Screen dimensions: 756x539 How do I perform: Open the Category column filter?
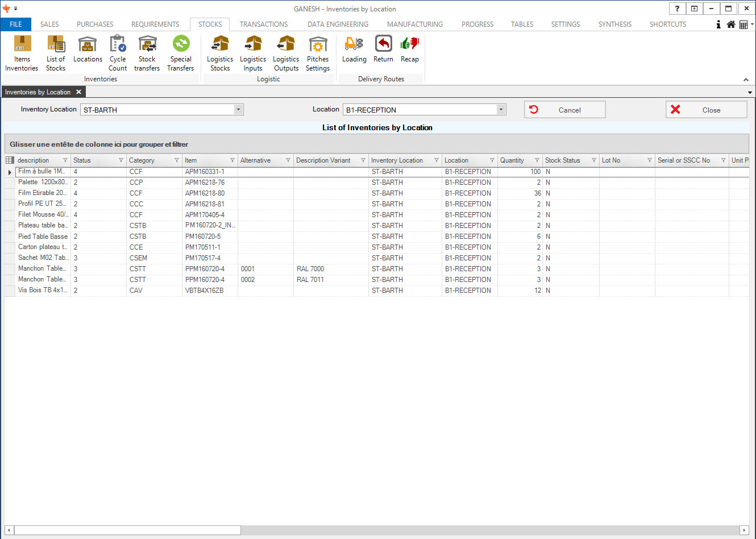[177, 160]
